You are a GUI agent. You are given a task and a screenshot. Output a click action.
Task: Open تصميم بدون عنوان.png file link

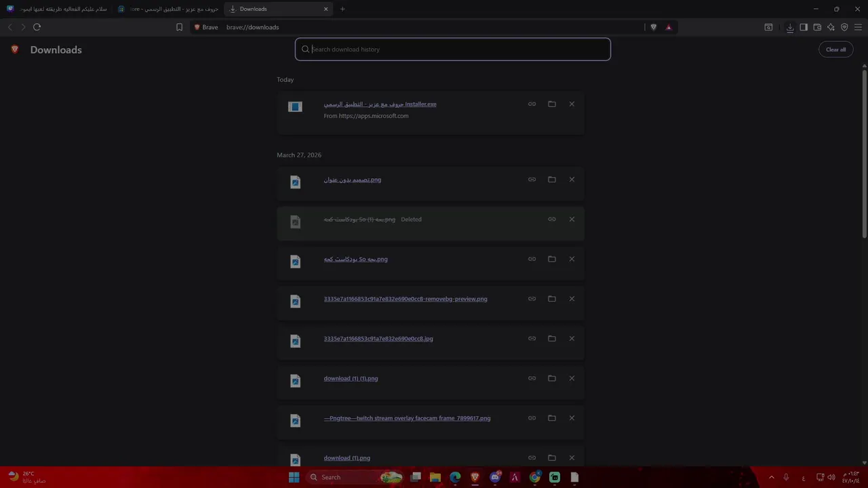pyautogui.click(x=352, y=180)
